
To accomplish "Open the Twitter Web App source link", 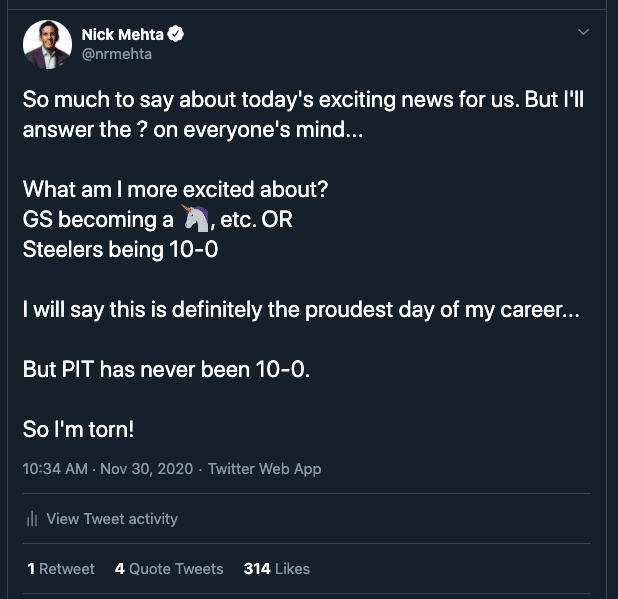I will pos(265,469).
